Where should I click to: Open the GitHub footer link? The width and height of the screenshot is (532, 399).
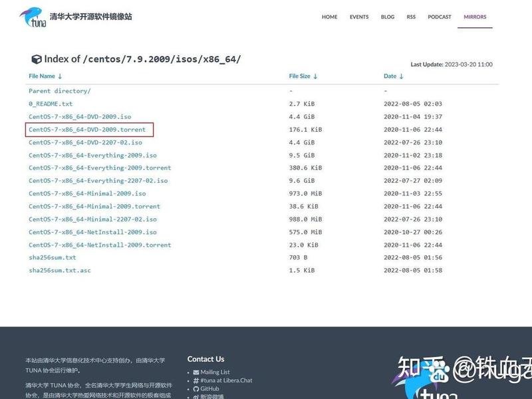coord(209,389)
